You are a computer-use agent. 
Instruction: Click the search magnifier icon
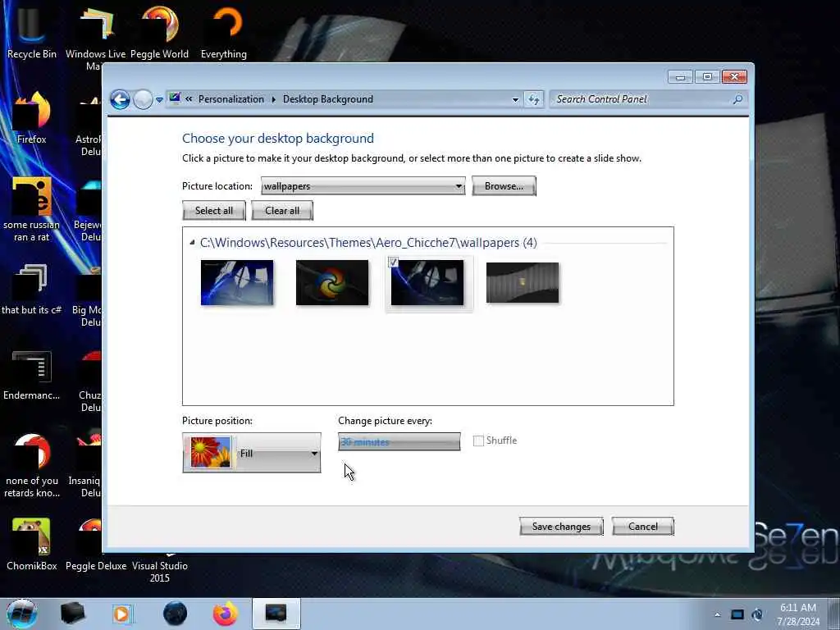point(737,99)
